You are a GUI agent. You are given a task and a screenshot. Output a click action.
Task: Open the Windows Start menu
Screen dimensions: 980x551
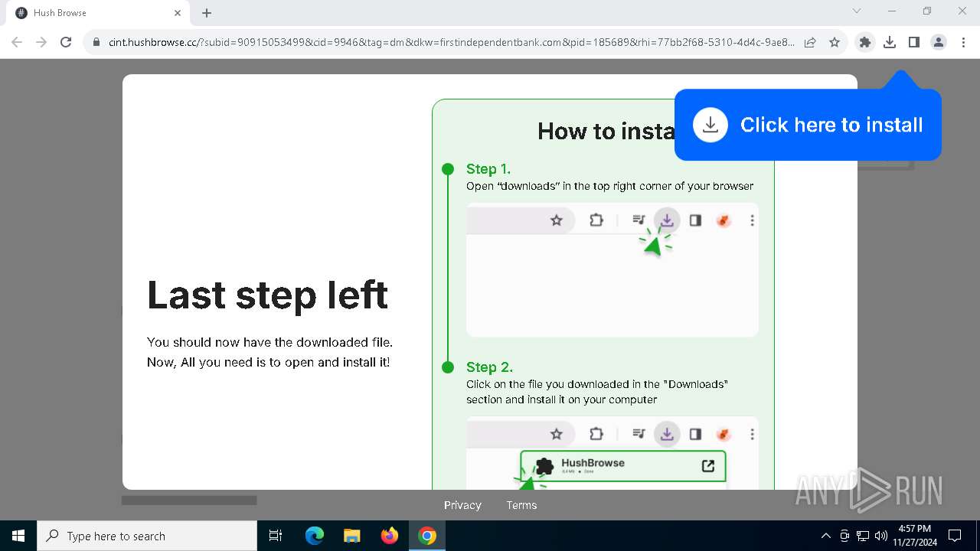18,536
